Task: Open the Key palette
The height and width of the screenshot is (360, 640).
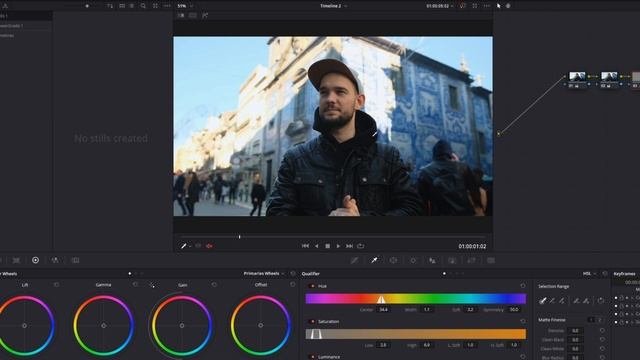Action: click(452, 260)
